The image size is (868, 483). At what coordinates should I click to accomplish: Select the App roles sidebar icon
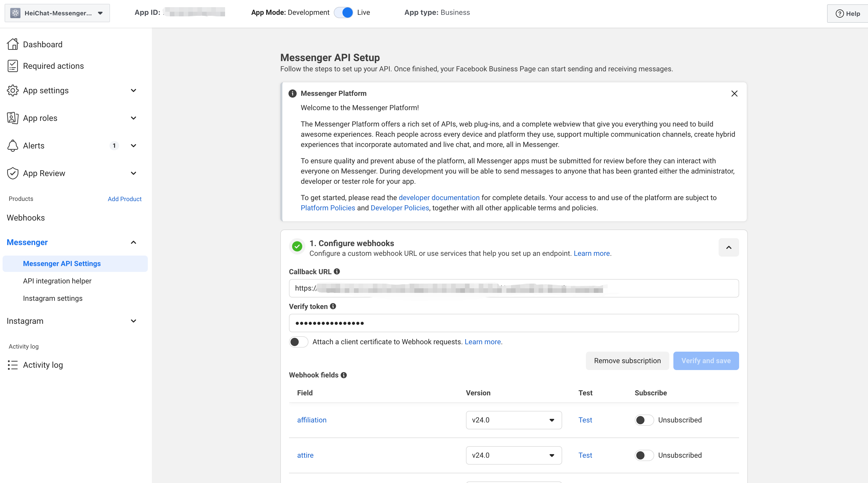click(x=13, y=118)
